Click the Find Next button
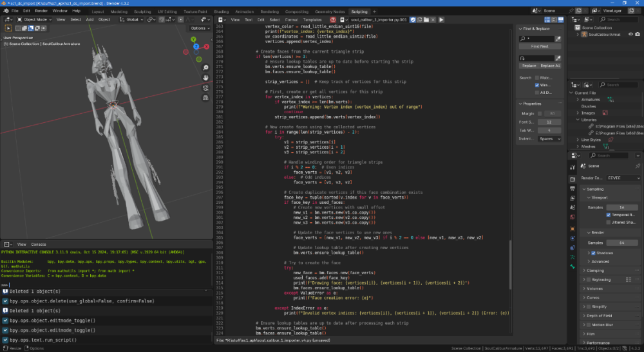 coord(540,47)
